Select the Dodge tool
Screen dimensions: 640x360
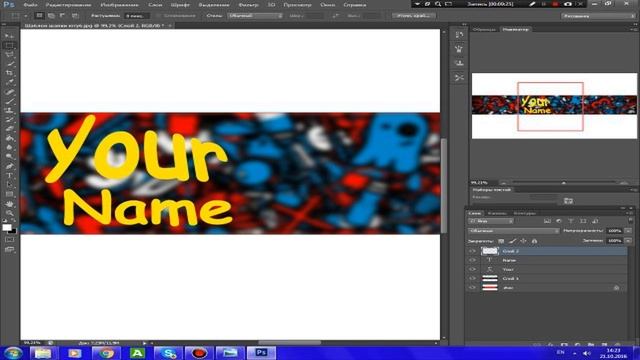click(x=9, y=157)
